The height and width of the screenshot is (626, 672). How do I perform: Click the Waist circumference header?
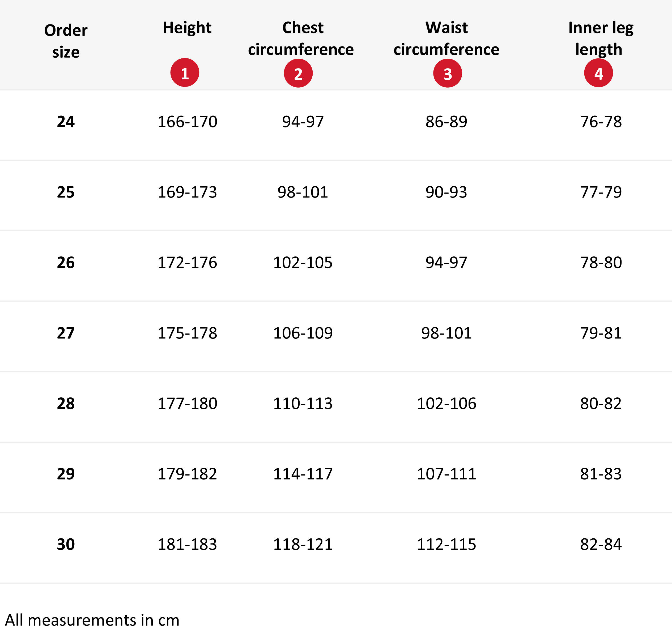(446, 38)
